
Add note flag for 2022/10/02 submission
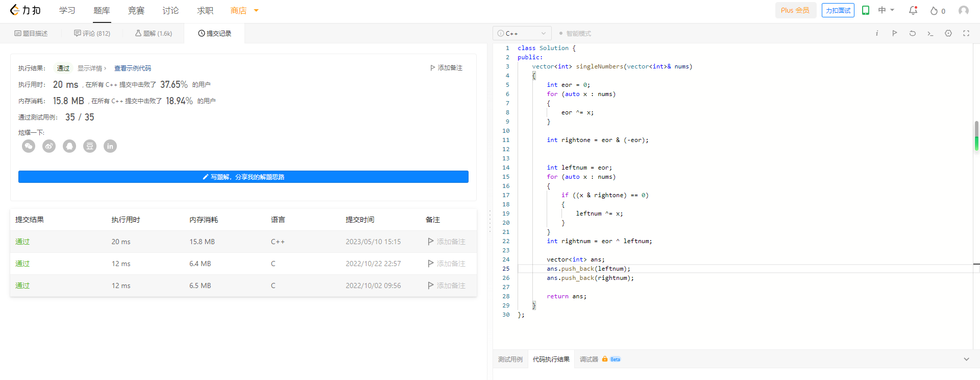point(447,286)
